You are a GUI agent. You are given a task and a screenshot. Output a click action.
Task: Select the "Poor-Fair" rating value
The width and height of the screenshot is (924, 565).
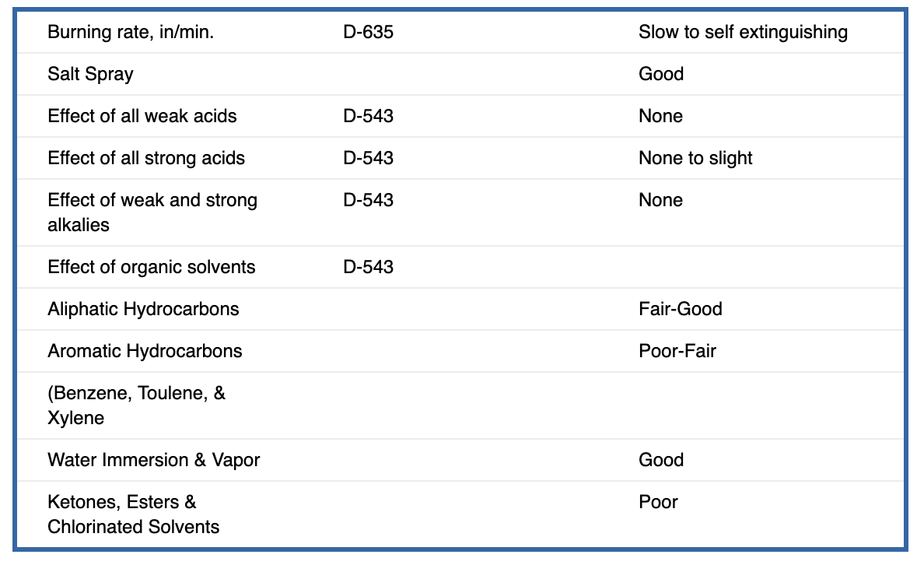pyautogui.click(x=677, y=351)
